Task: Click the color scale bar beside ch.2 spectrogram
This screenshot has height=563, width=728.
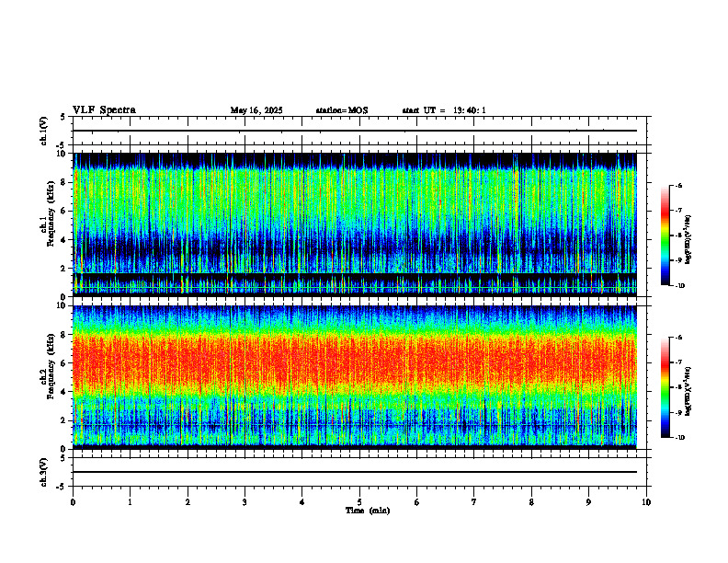Action: coord(665,387)
